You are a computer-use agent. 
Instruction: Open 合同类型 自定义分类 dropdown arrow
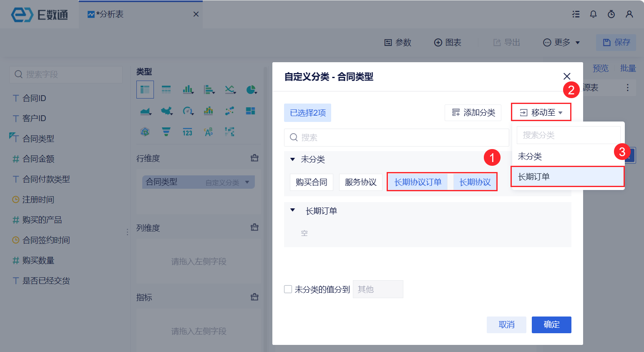tap(247, 182)
